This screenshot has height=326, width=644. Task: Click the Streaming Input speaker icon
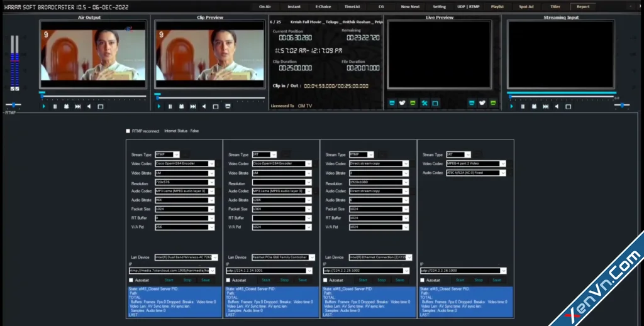[x=557, y=107]
